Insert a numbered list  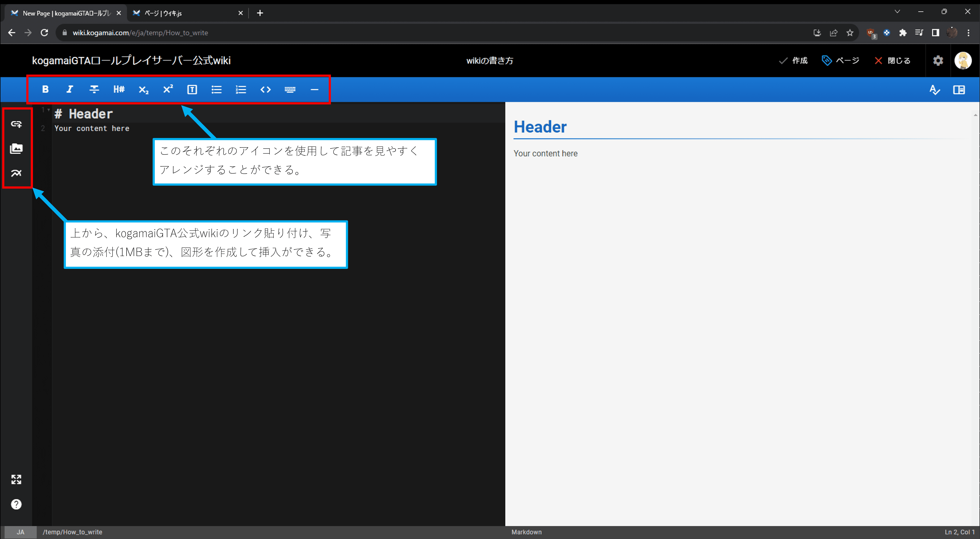241,89
